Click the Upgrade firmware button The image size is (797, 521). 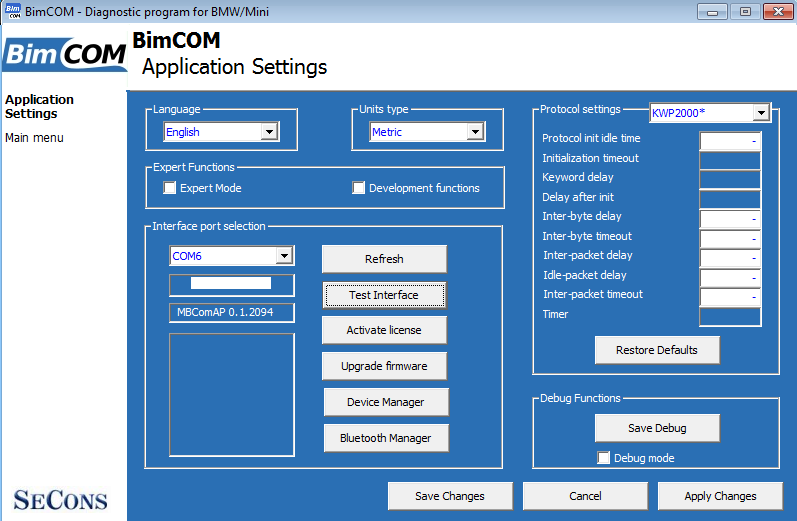click(x=384, y=366)
